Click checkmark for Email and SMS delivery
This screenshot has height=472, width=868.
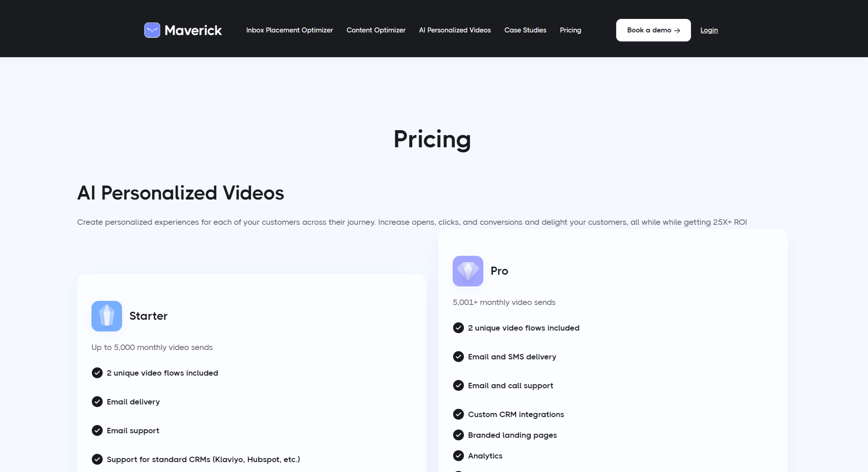click(459, 357)
